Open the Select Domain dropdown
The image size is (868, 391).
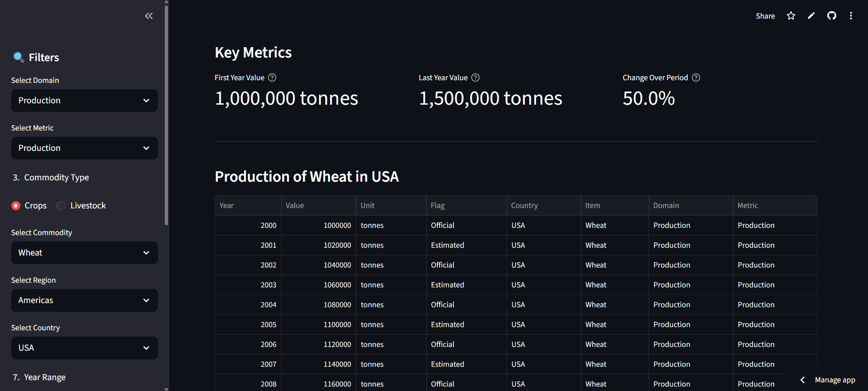tap(85, 101)
